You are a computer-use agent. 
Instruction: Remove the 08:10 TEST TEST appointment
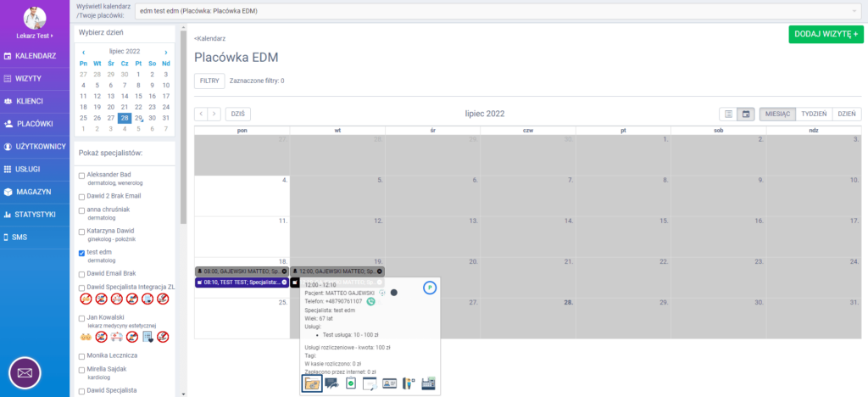pos(284,282)
